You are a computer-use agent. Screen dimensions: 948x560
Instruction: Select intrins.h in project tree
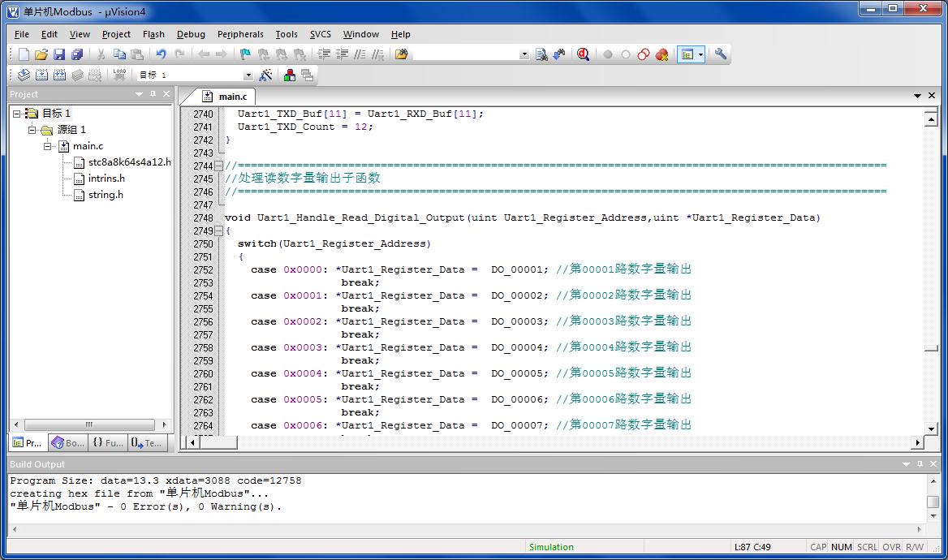(99, 179)
